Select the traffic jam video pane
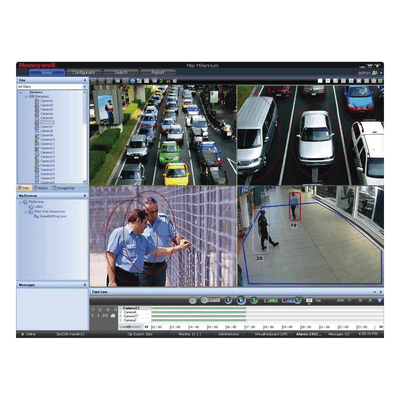The width and height of the screenshot is (400, 400). 163,135
